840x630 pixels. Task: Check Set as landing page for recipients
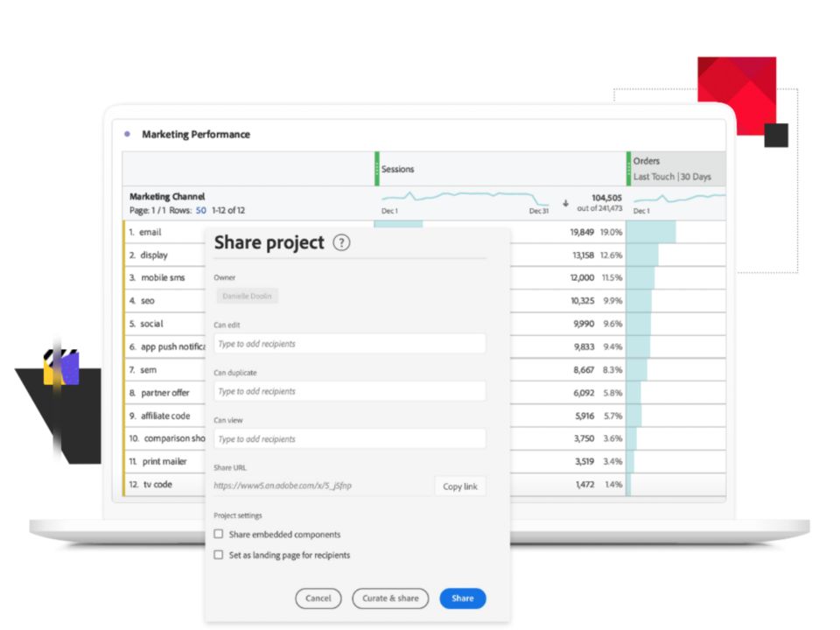click(x=219, y=555)
